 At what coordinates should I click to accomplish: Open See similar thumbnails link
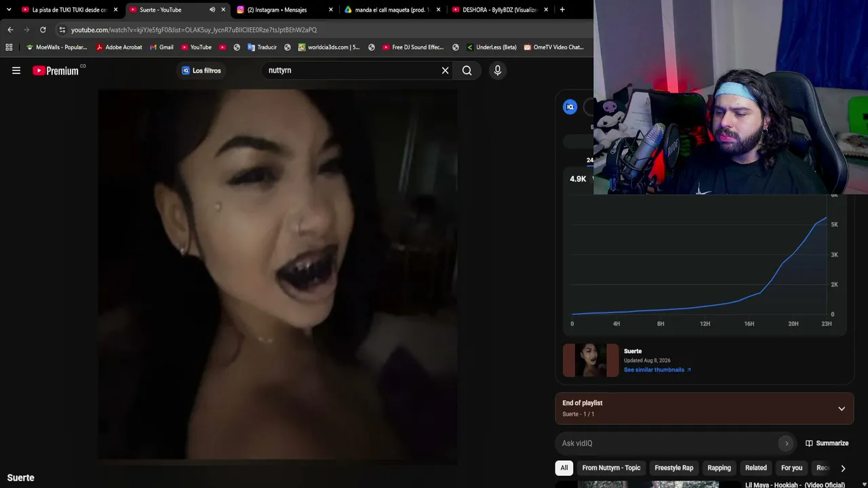point(657,370)
